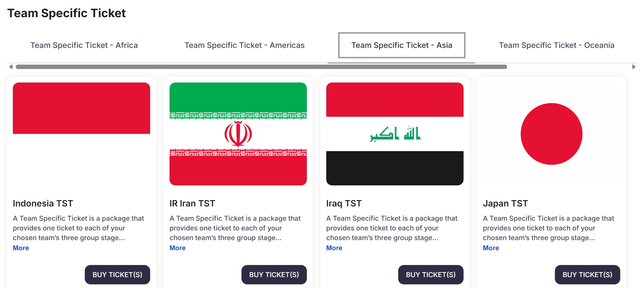Viewport: 644px width, 288px height.
Task: Click the Iraq flag image
Action: (395, 134)
